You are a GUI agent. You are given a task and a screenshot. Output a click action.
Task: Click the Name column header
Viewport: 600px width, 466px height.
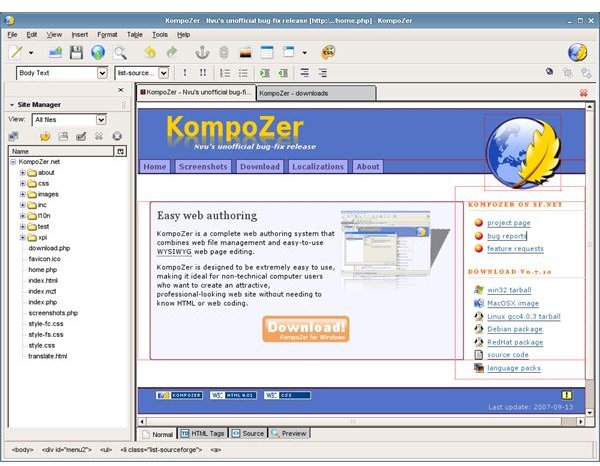point(61,152)
